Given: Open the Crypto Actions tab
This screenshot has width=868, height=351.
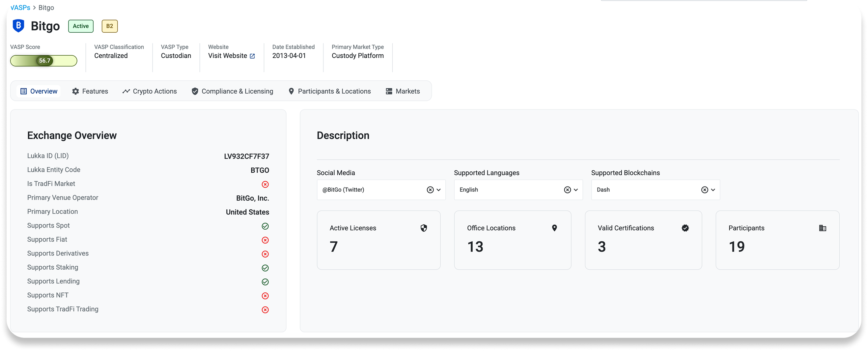Looking at the screenshot, I should [x=150, y=91].
